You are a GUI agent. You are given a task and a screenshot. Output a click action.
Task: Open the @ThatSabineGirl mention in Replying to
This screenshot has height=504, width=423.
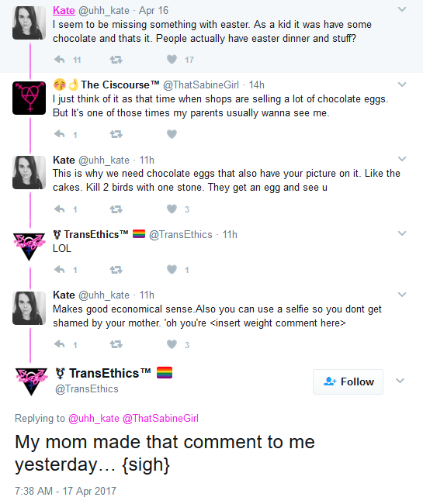coord(161,418)
